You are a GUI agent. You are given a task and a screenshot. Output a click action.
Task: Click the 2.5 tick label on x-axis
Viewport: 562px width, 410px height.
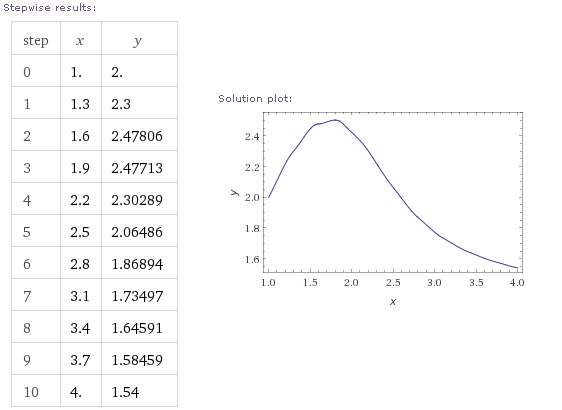(393, 283)
